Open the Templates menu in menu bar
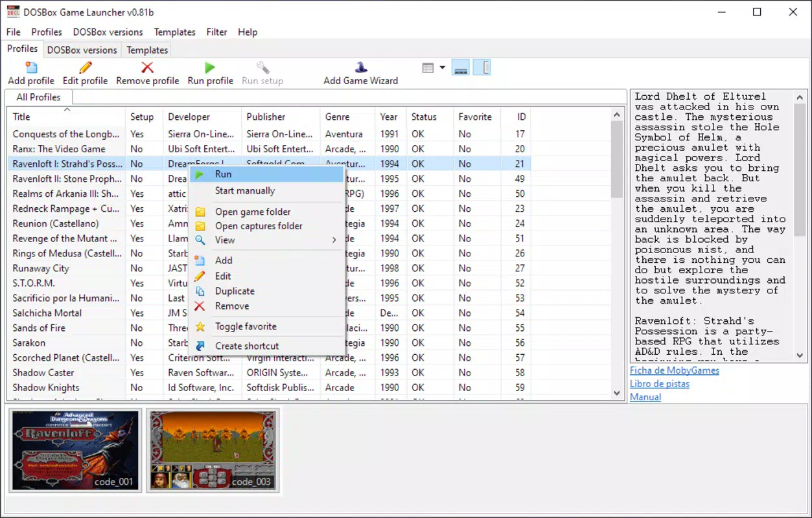This screenshot has height=518, width=812. [174, 32]
